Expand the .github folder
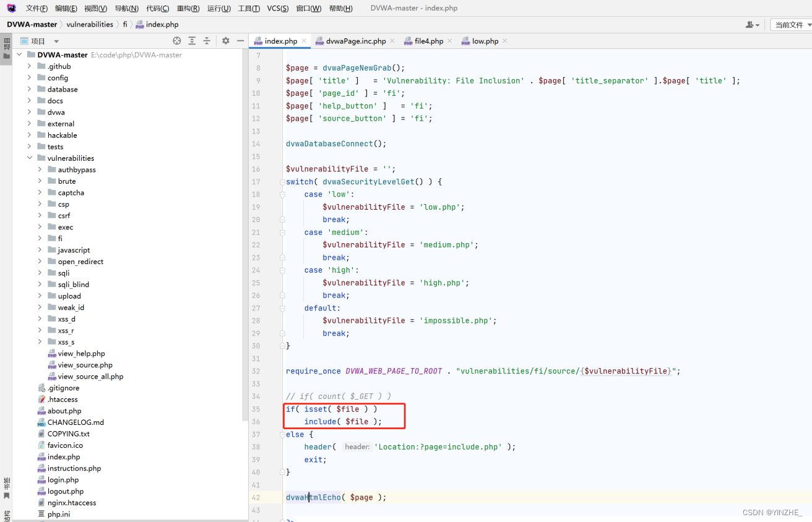This screenshot has width=812, height=522. point(29,66)
